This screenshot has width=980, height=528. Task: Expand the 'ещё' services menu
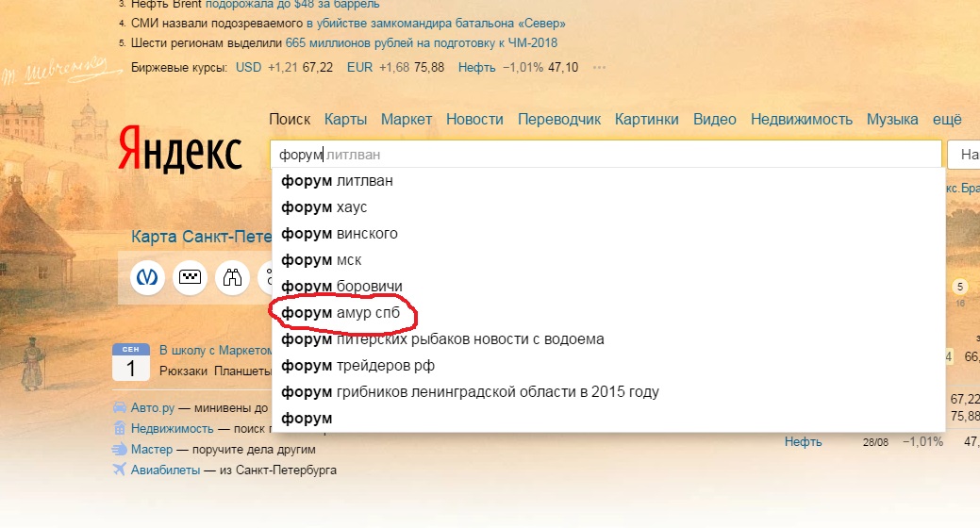[947, 119]
